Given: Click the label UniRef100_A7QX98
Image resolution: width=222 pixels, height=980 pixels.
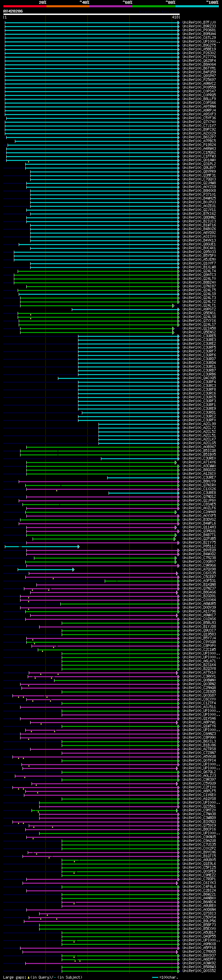Looking at the screenshot, I should tap(199, 569).
